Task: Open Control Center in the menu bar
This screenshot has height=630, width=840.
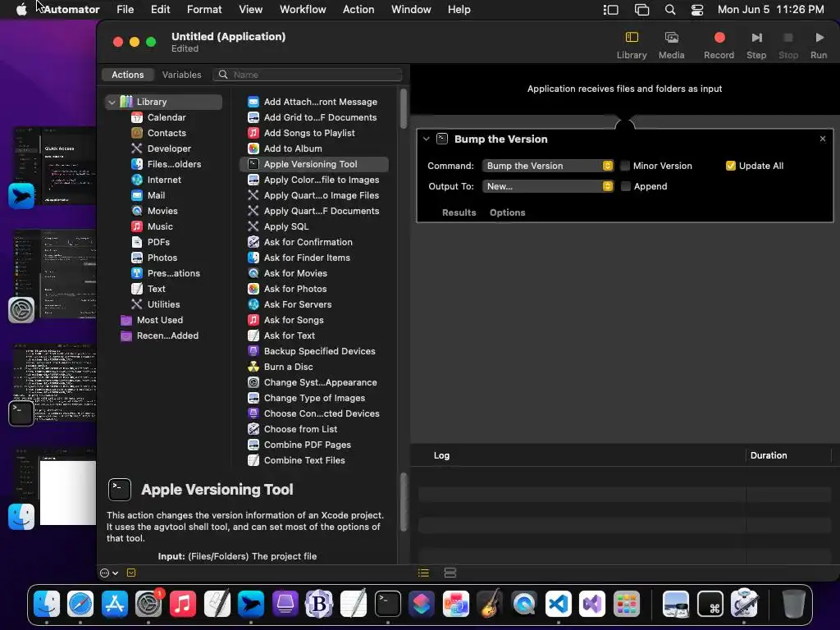Action: click(x=697, y=9)
